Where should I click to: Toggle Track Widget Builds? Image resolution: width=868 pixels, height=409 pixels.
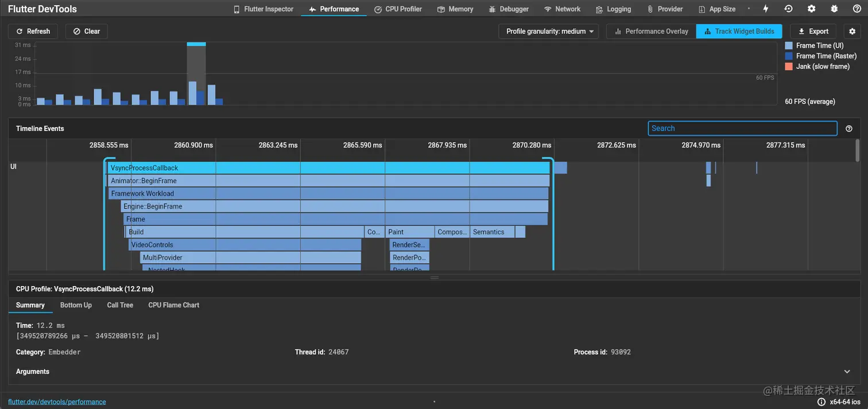739,31
